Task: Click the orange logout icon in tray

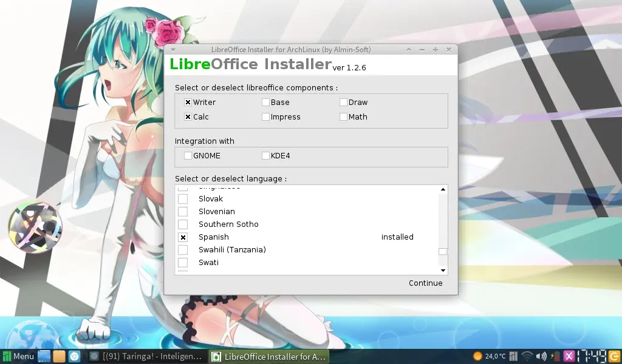Action: 614,357
